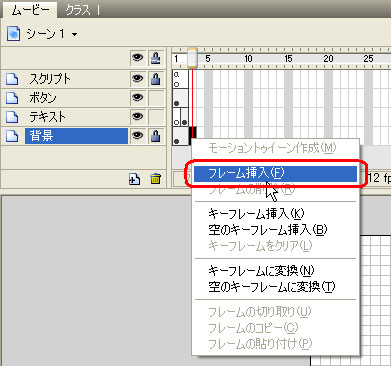Hide the スクリプト layer with its eye

tap(137, 79)
